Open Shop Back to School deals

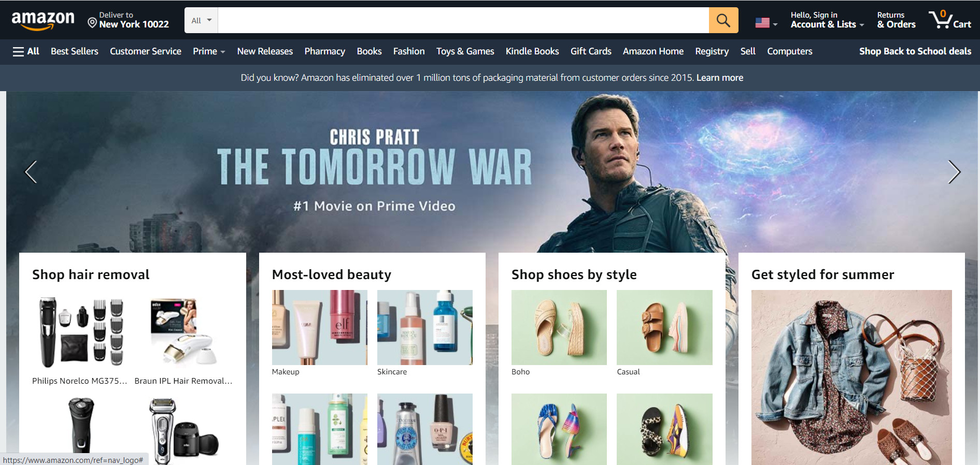(915, 51)
